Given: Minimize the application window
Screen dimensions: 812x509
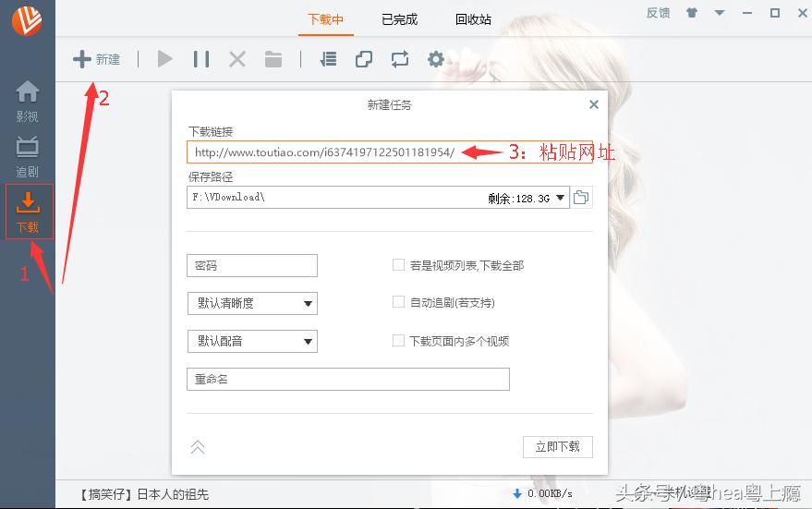Looking at the screenshot, I should tap(747, 13).
